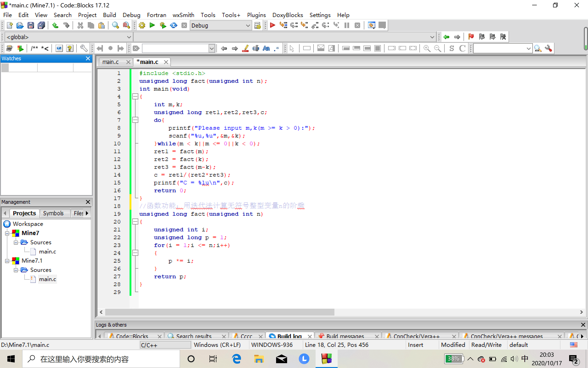Click the Open file toolbar icon
Viewport: 588px width, 368px height.
(x=20, y=25)
